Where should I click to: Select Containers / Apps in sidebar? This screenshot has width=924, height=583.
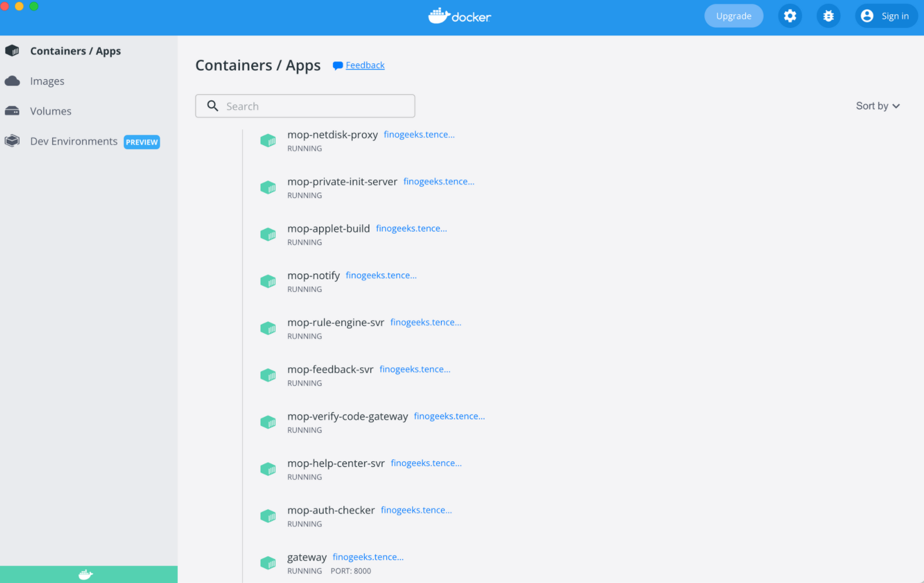(75, 51)
